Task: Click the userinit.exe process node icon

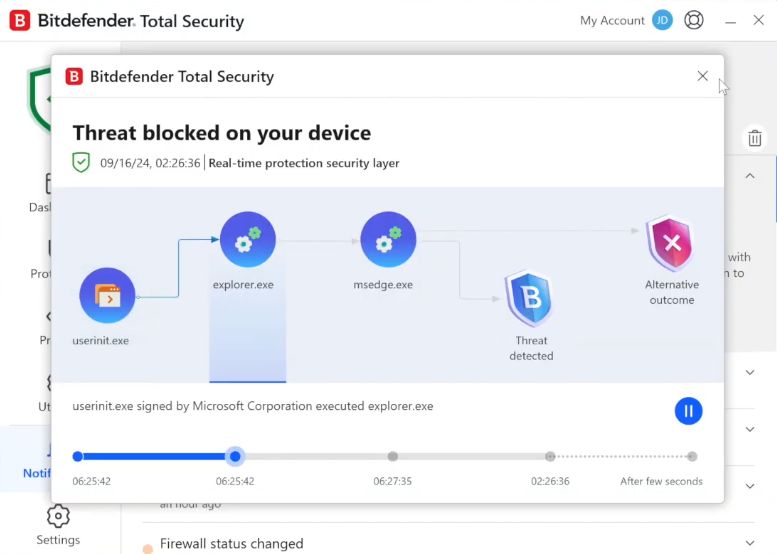Action: point(107,295)
